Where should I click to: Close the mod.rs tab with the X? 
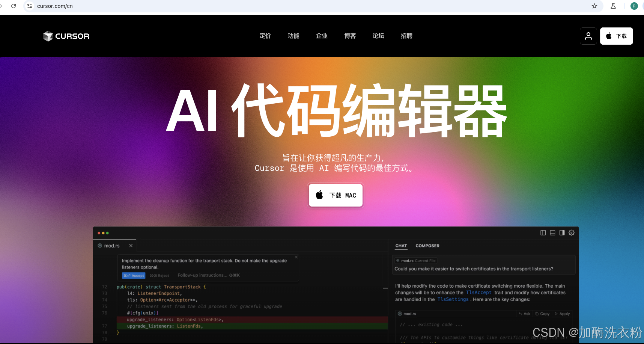coord(131,246)
